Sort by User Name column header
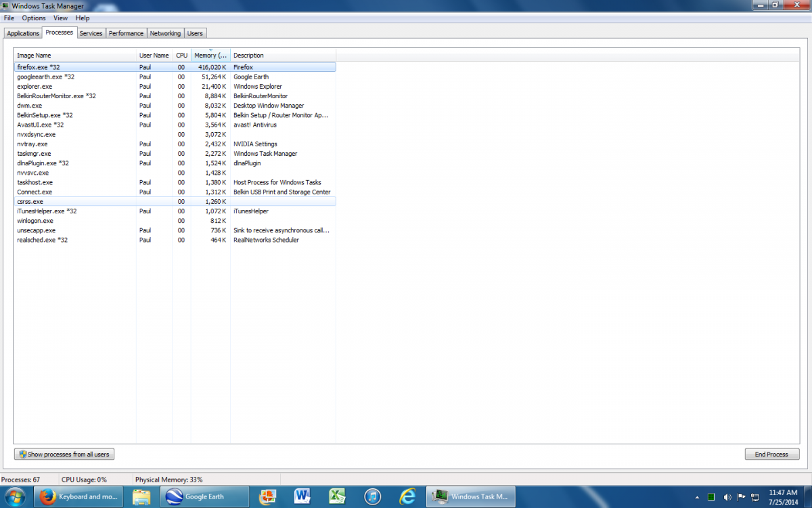 point(154,56)
